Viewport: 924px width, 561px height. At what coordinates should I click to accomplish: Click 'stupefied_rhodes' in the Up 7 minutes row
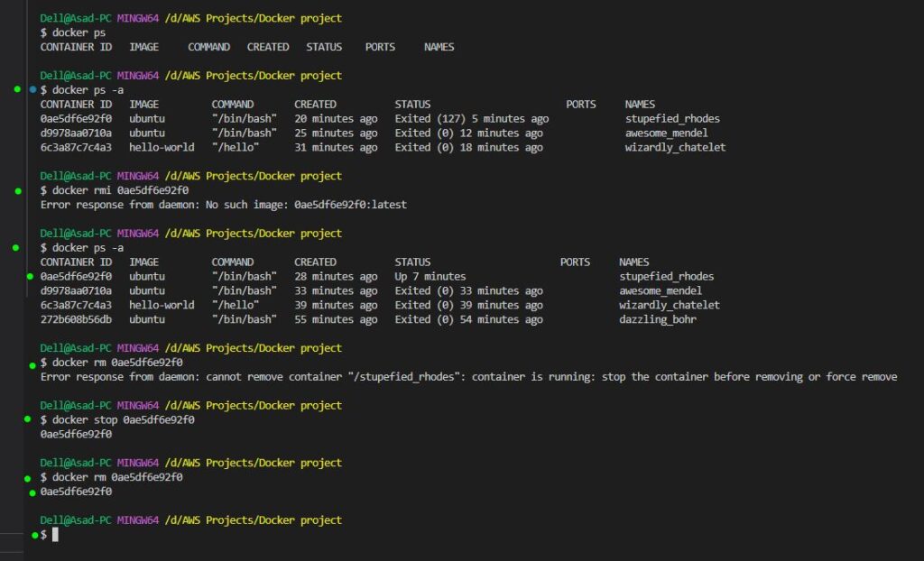pyautogui.click(x=667, y=276)
